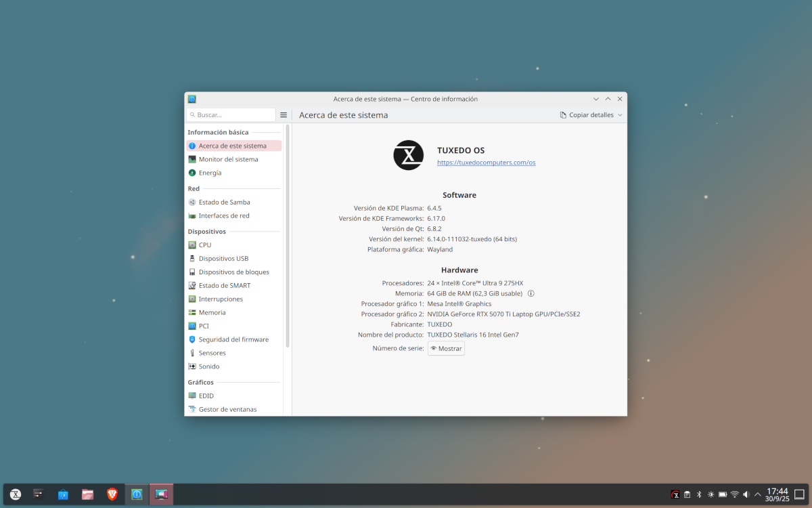Image resolution: width=812 pixels, height=508 pixels.
Task: Expand the Copiar detalles dropdown arrow
Action: (620, 115)
